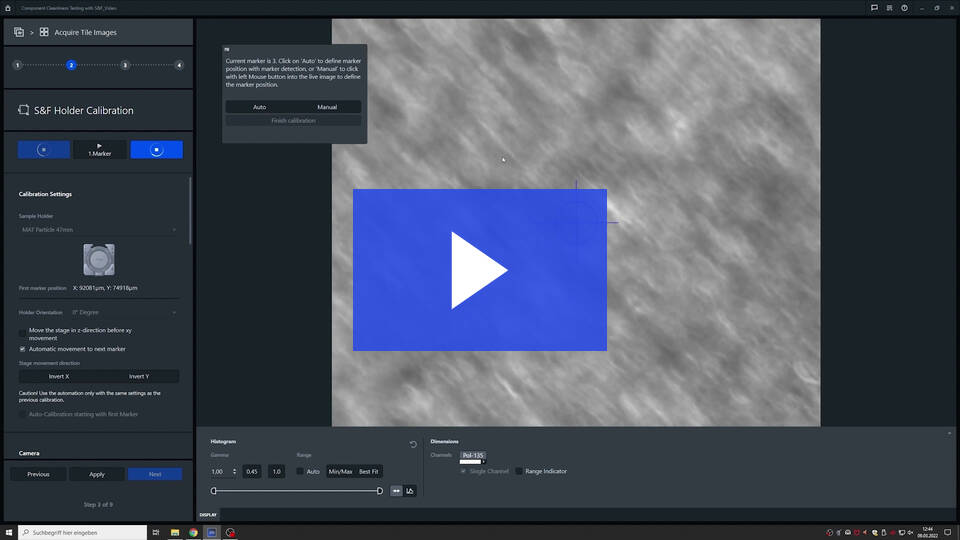Select the active step 2 marker
The width and height of the screenshot is (960, 540).
pyautogui.click(x=71, y=65)
